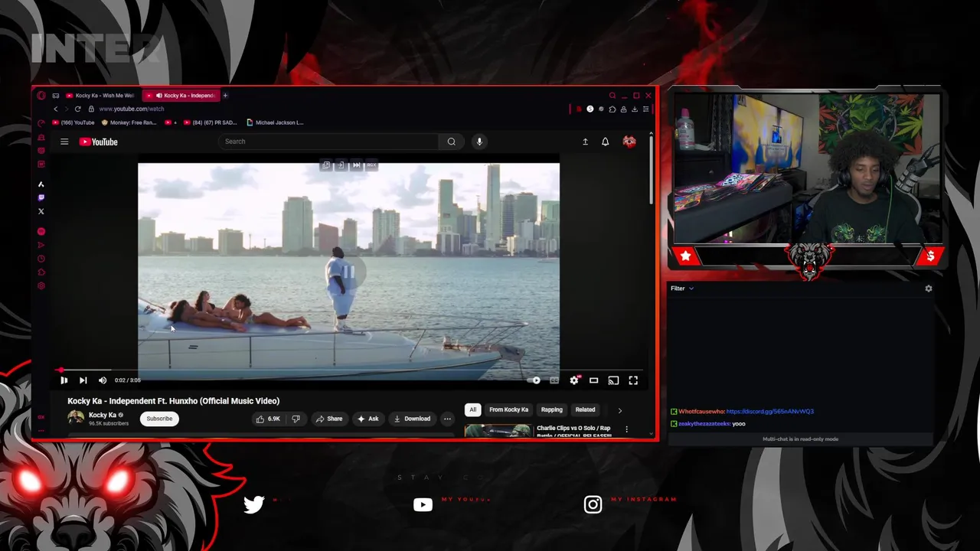This screenshot has width=980, height=551.
Task: Toggle the autoplay switch in player
Action: point(535,380)
